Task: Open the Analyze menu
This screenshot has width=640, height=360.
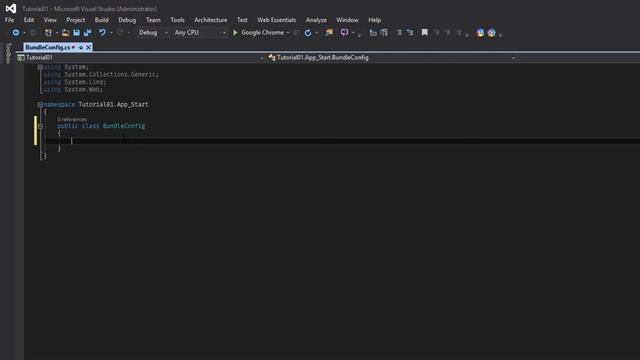Action: [x=316, y=20]
